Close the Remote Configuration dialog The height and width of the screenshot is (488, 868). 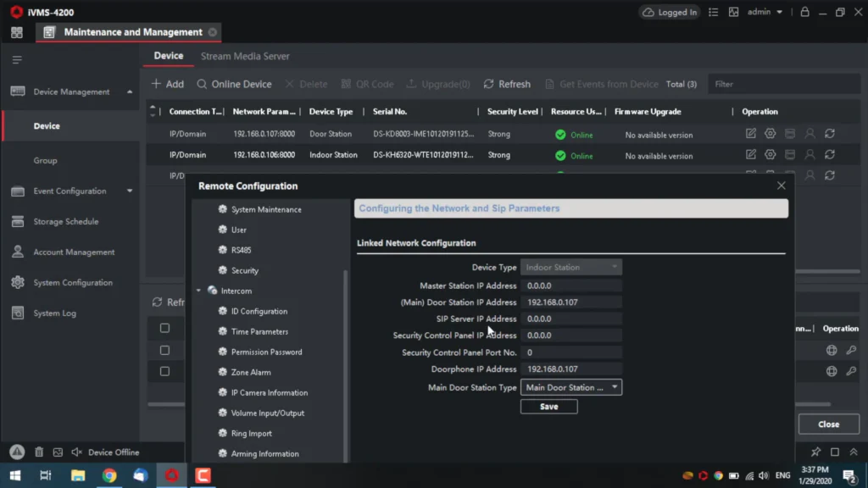click(x=781, y=186)
